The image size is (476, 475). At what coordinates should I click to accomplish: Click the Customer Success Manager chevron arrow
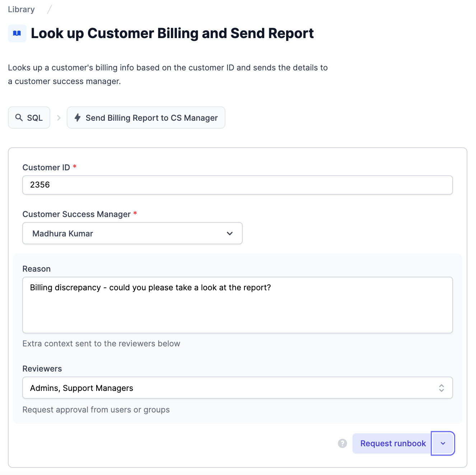230,234
